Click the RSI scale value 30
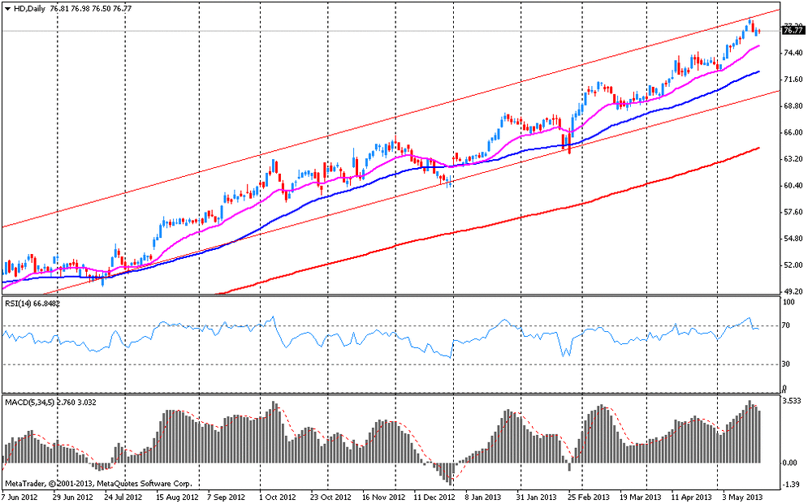 tap(785, 364)
